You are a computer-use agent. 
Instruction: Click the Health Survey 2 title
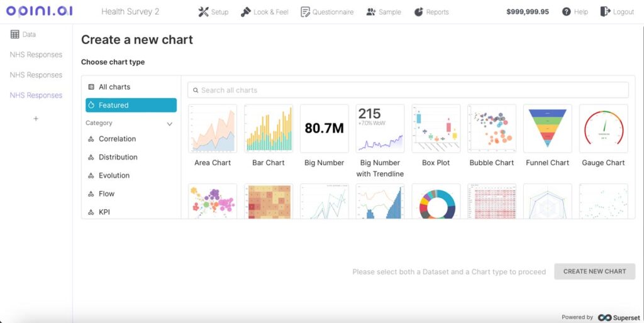click(130, 11)
